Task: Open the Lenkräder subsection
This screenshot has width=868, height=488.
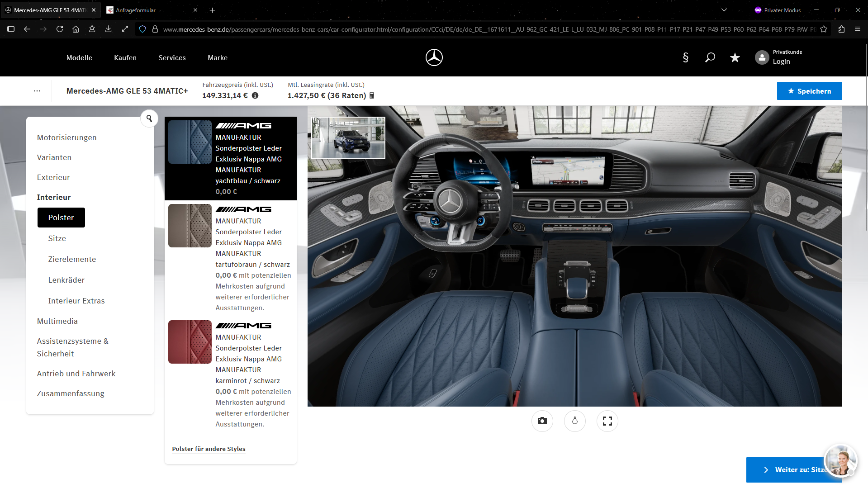Action: (x=66, y=280)
